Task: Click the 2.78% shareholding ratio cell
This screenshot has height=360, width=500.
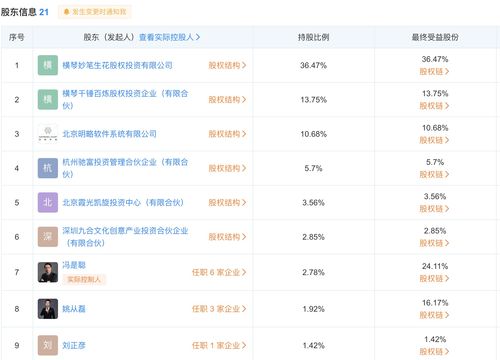Action: [313, 272]
